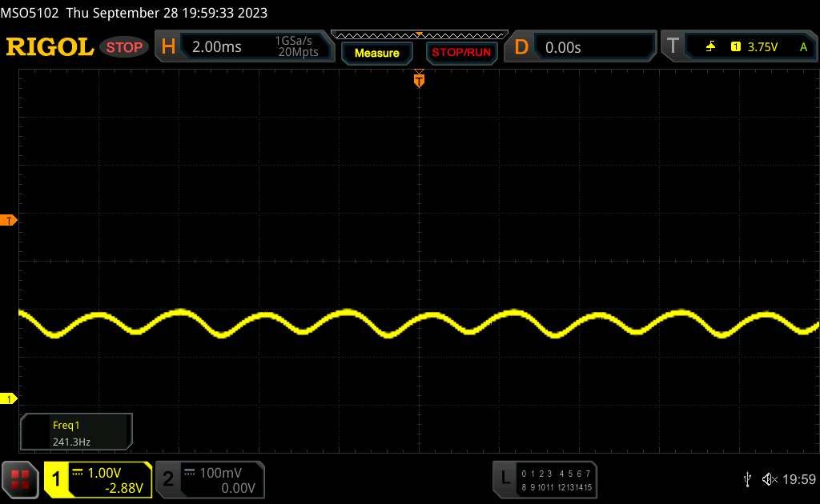
Task: Click the USB connection icon
Action: (747, 479)
